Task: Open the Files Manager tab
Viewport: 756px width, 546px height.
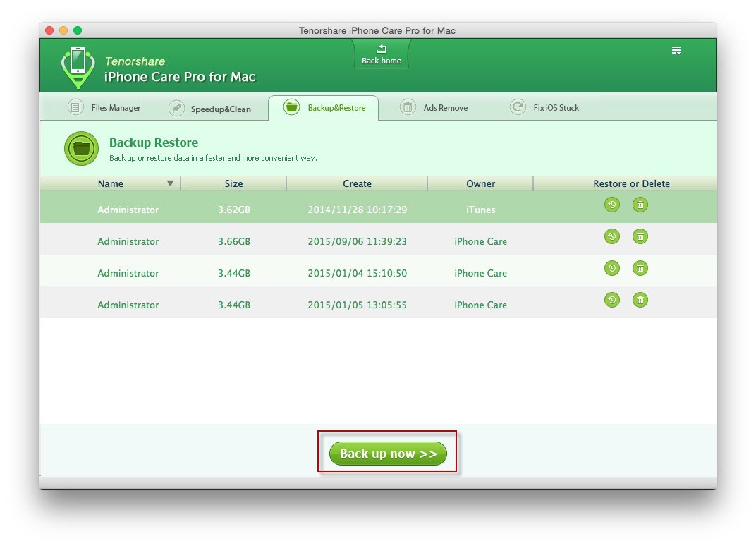Action: pyautogui.click(x=104, y=108)
